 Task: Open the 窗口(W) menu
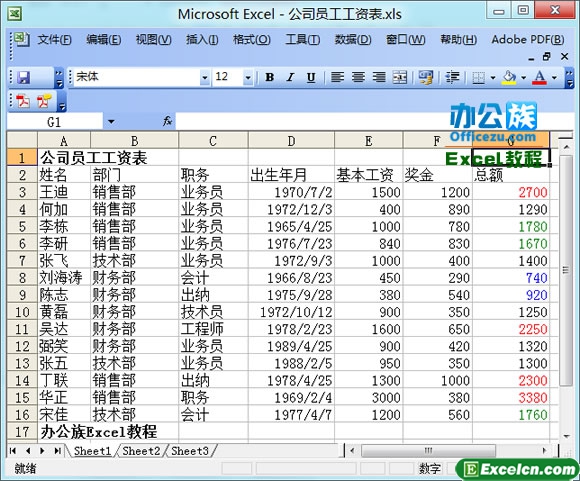[405, 39]
